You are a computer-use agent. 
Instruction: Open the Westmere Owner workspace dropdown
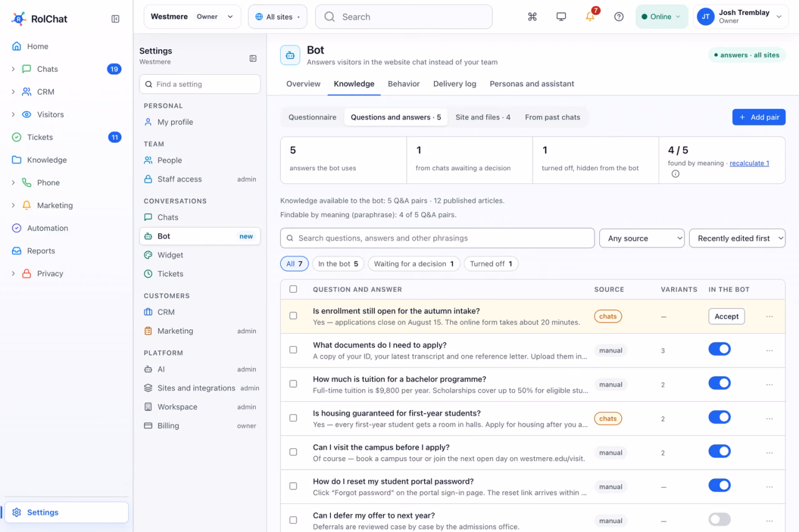tap(192, 17)
